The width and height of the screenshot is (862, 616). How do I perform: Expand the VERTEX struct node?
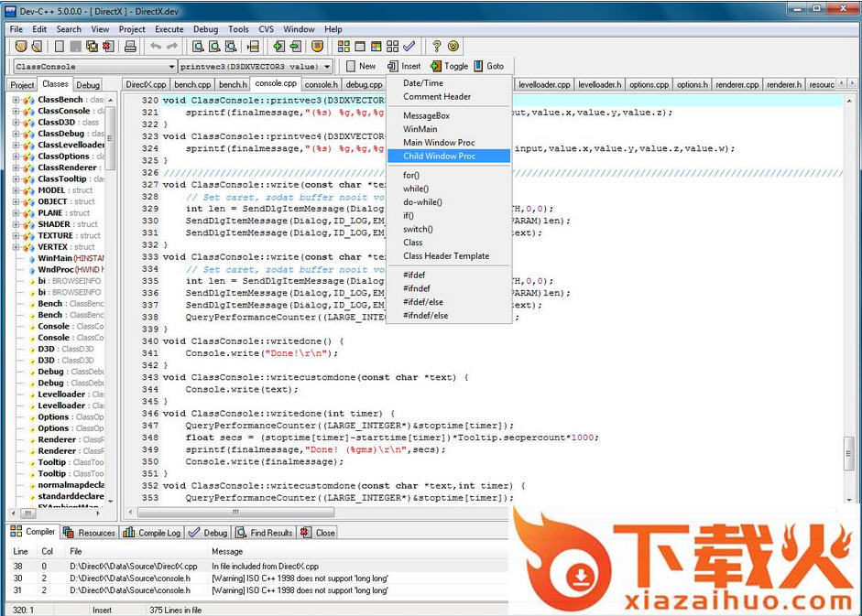16,247
